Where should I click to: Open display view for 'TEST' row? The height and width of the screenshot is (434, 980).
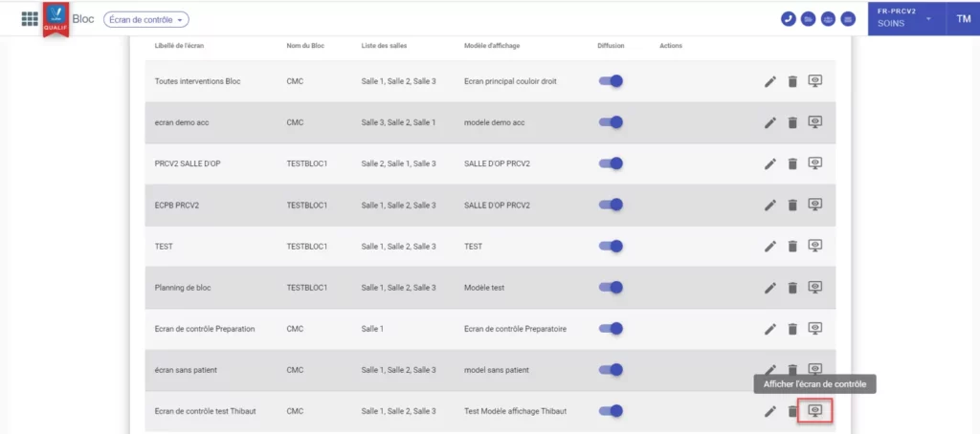point(814,246)
